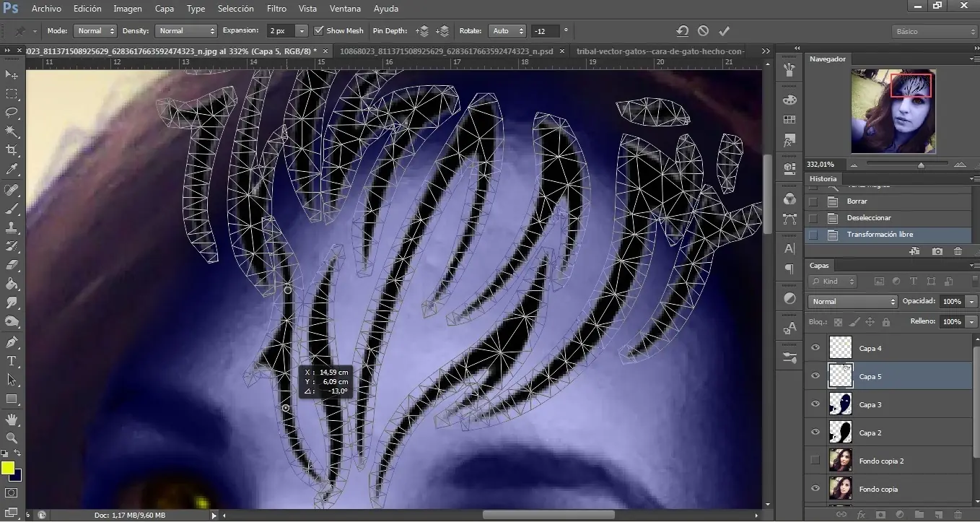Click the Navigator zoom slider handle

[x=921, y=165]
